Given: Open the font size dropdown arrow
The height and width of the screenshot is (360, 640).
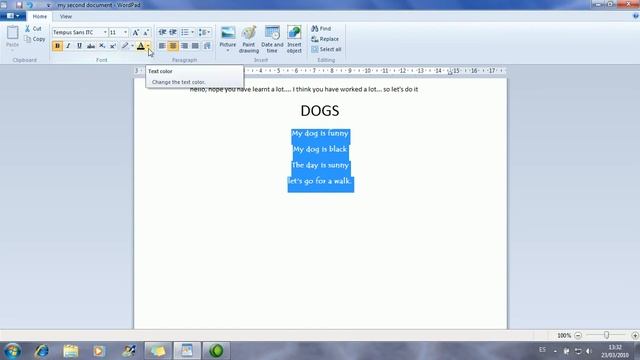Looking at the screenshot, I should click(125, 32).
